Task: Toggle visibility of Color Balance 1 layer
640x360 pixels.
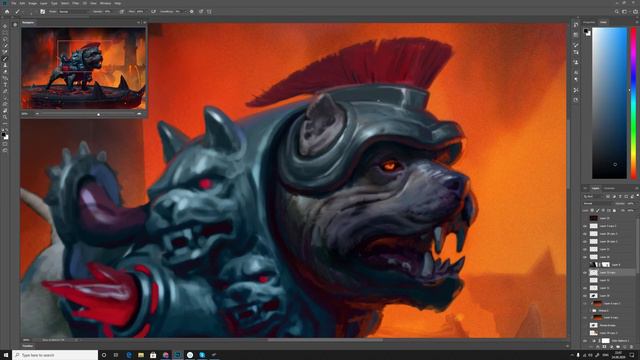Action: (585, 341)
